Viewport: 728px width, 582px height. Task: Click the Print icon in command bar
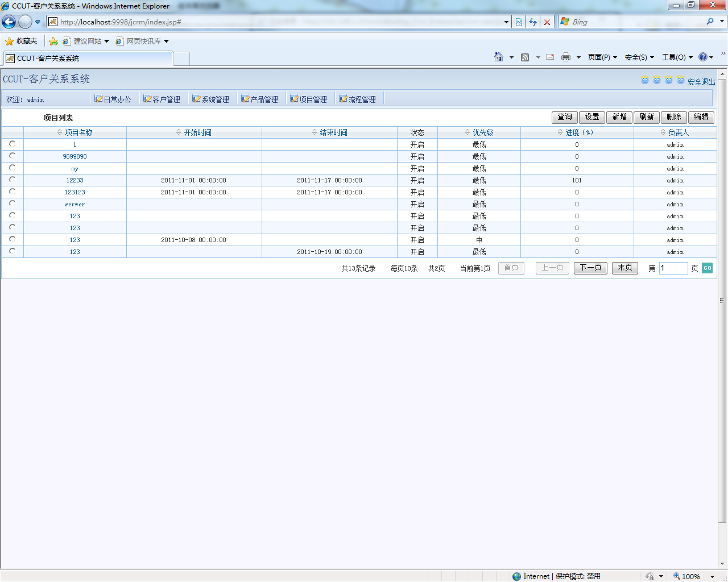pos(566,57)
